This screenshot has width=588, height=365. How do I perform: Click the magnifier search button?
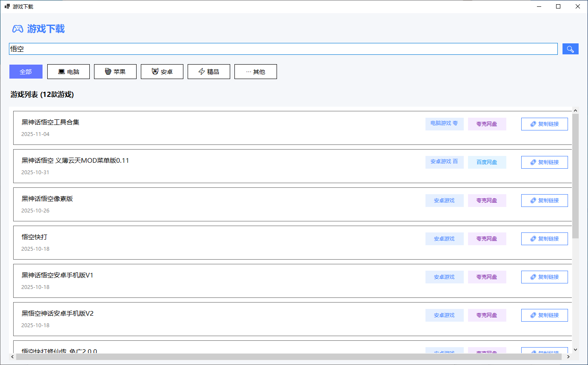tap(570, 49)
